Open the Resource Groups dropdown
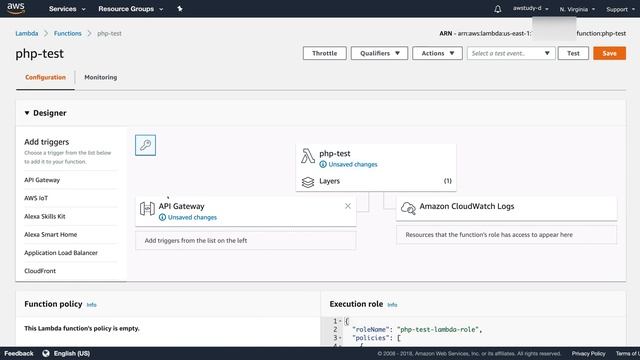 (131, 9)
